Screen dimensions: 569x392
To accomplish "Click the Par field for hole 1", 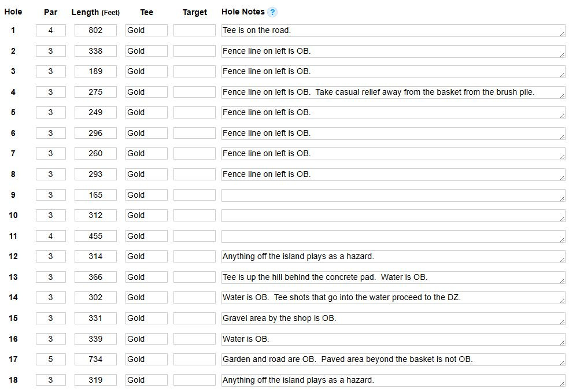I will click(51, 30).
